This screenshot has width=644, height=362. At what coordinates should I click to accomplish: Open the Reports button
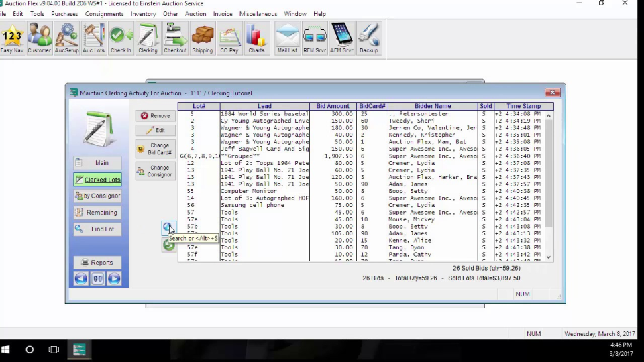[97, 263]
